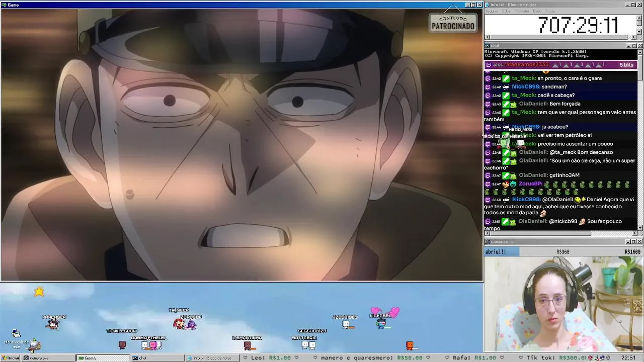Click the yellow star in sky
Screen dimensions: 644x362
(39, 292)
